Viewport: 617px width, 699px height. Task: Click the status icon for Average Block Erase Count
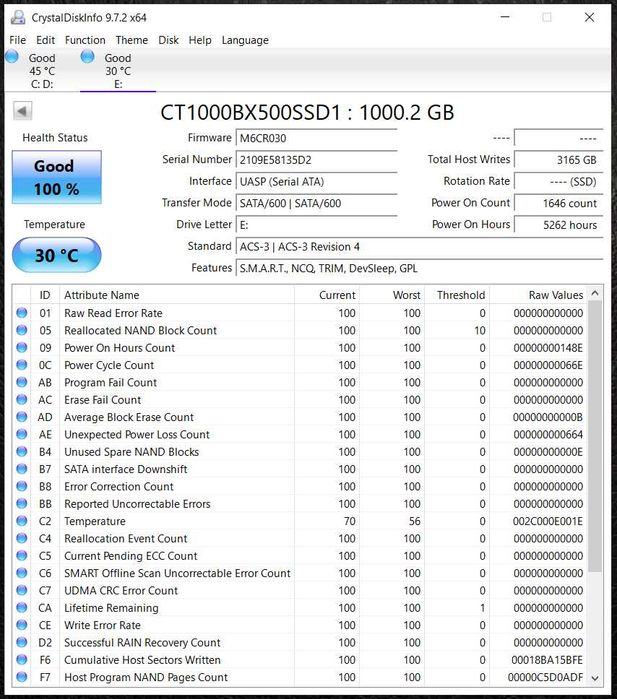tap(21, 416)
